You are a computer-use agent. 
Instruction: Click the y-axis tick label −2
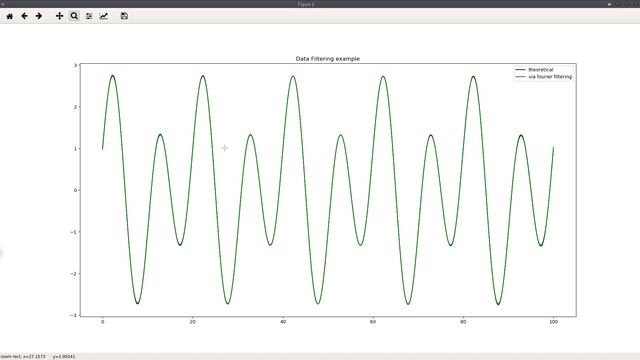point(74,274)
